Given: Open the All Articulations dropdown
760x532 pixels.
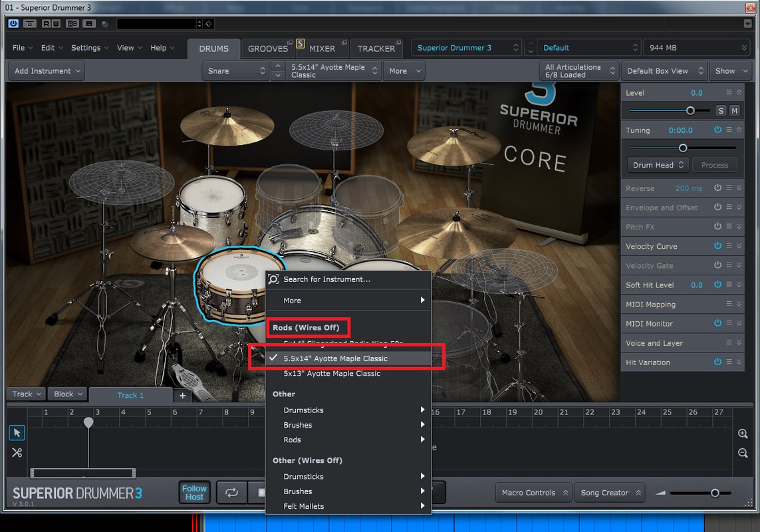Looking at the screenshot, I should click(x=578, y=70).
